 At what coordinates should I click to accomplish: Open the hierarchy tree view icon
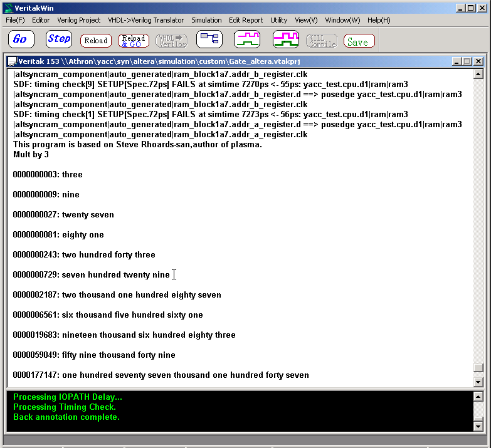[x=209, y=39]
